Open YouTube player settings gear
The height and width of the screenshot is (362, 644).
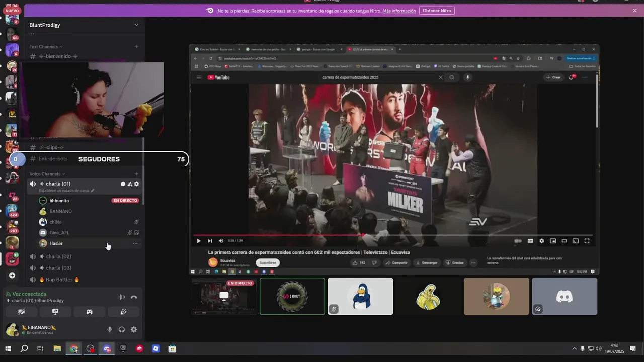tap(542, 241)
